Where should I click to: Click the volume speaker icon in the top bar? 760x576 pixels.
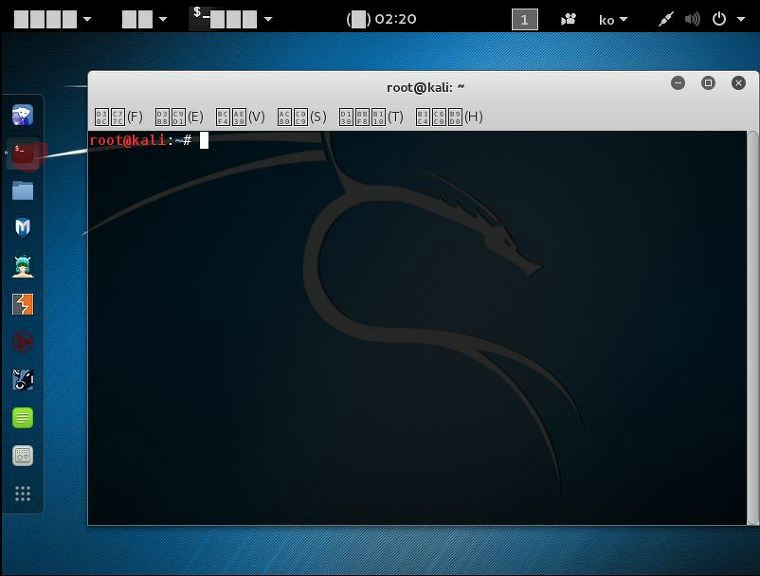click(x=692, y=19)
